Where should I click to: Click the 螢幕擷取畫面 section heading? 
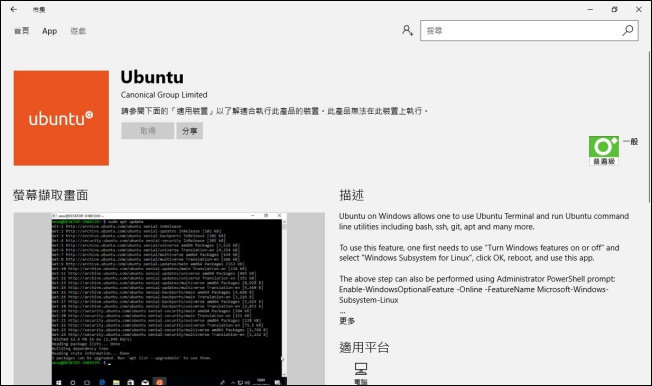[x=51, y=195]
